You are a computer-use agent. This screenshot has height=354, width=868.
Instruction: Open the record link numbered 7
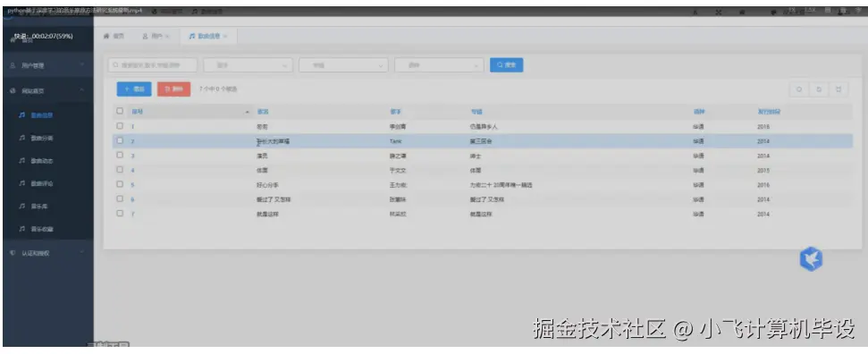click(x=133, y=214)
